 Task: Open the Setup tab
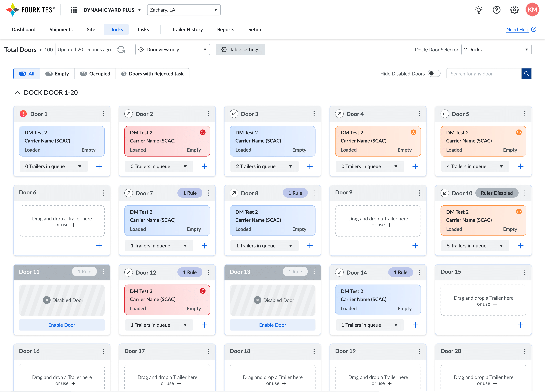[255, 30]
